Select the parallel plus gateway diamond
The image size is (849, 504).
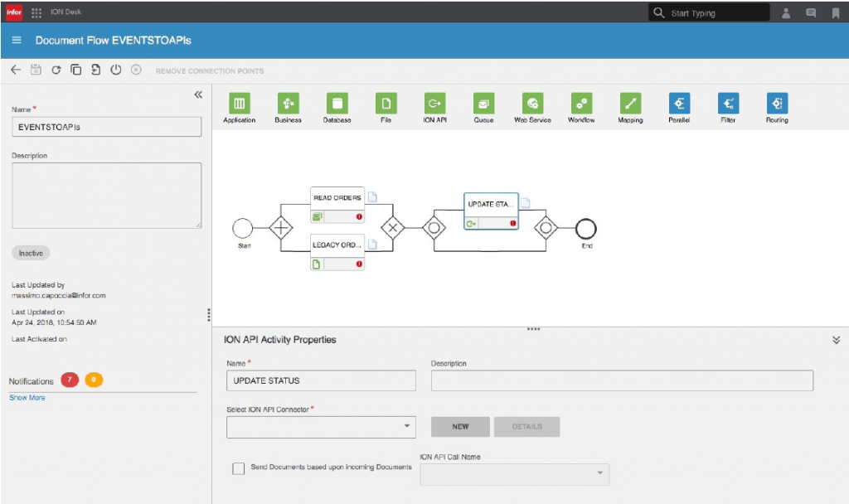point(281,228)
